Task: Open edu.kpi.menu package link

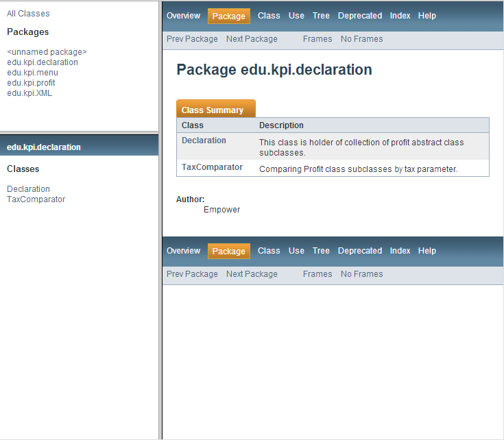Action: 32,73
